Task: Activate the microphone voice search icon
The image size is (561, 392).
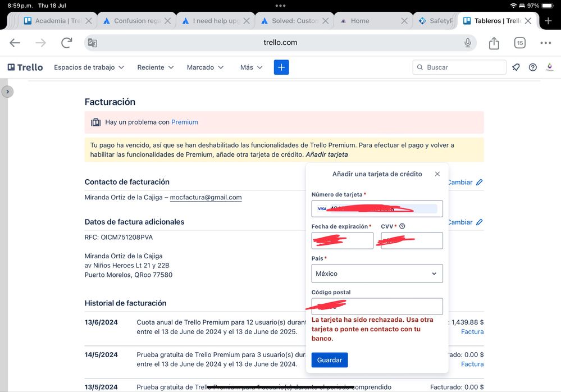Action: pos(468,43)
